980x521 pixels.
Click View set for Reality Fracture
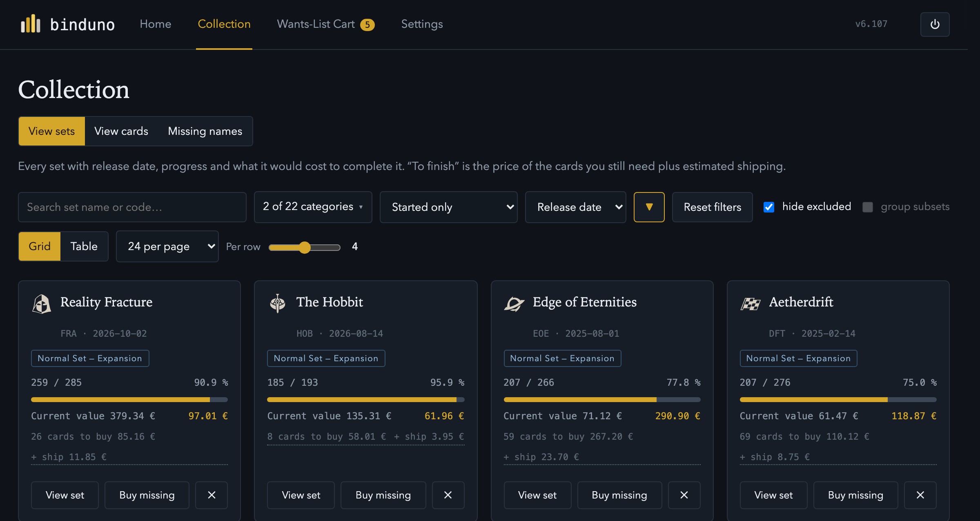[x=65, y=495]
